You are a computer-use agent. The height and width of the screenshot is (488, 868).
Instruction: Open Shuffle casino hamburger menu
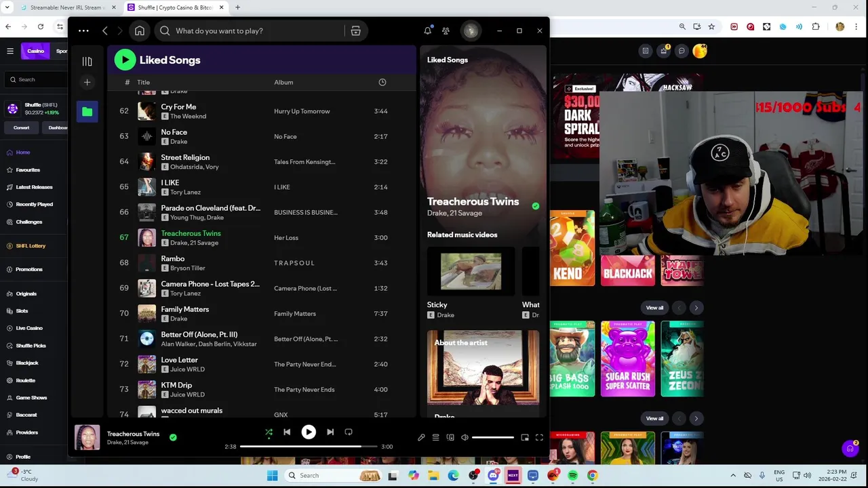[10, 51]
